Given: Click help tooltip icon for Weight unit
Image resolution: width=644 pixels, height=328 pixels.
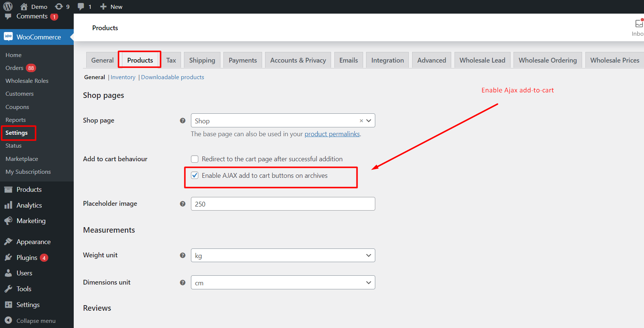Looking at the screenshot, I should pos(182,255).
